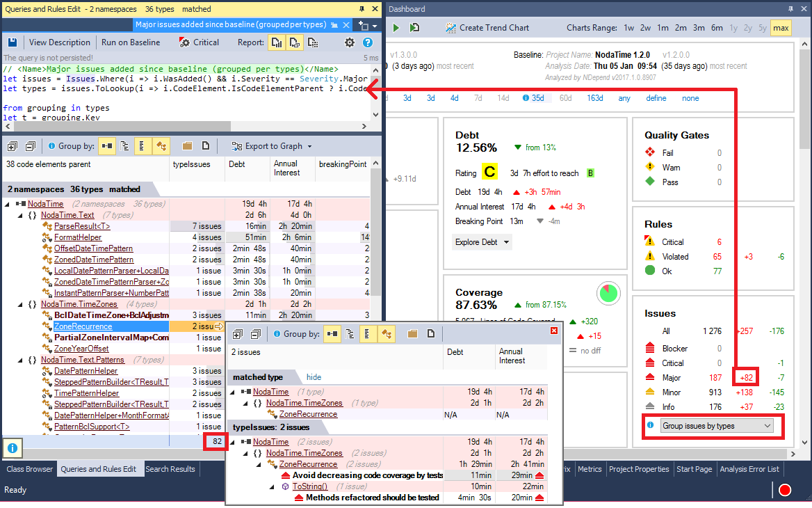Image resolution: width=812 pixels, height=508 pixels.
Task: Open the Group issues by types combo box
Action: 717,426
